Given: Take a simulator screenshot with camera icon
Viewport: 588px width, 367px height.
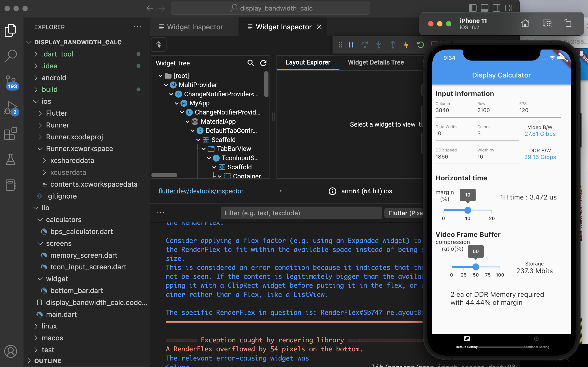Looking at the screenshot, I should [x=547, y=24].
